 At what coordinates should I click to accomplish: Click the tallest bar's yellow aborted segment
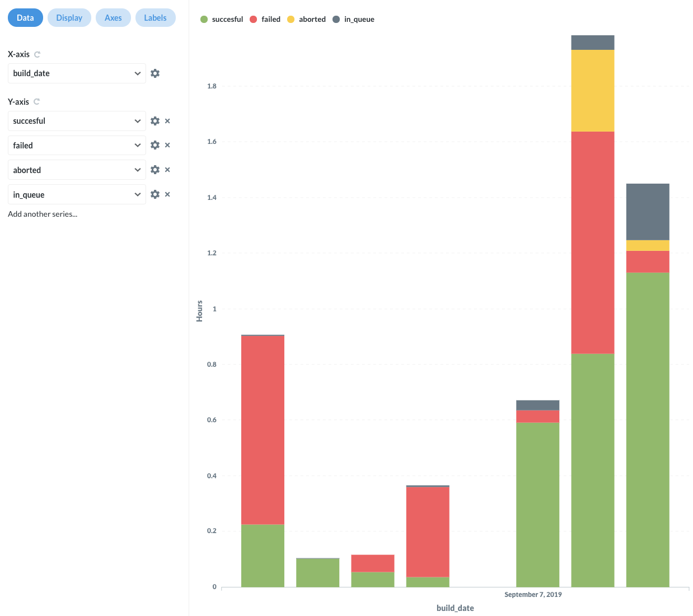coord(593,91)
